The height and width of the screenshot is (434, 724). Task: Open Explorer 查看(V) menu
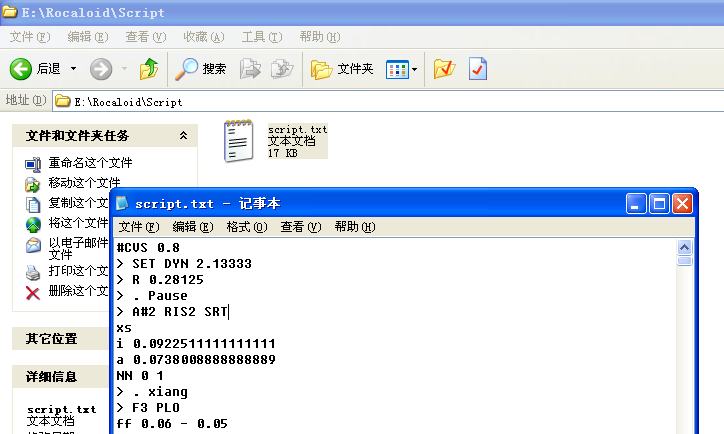(146, 36)
